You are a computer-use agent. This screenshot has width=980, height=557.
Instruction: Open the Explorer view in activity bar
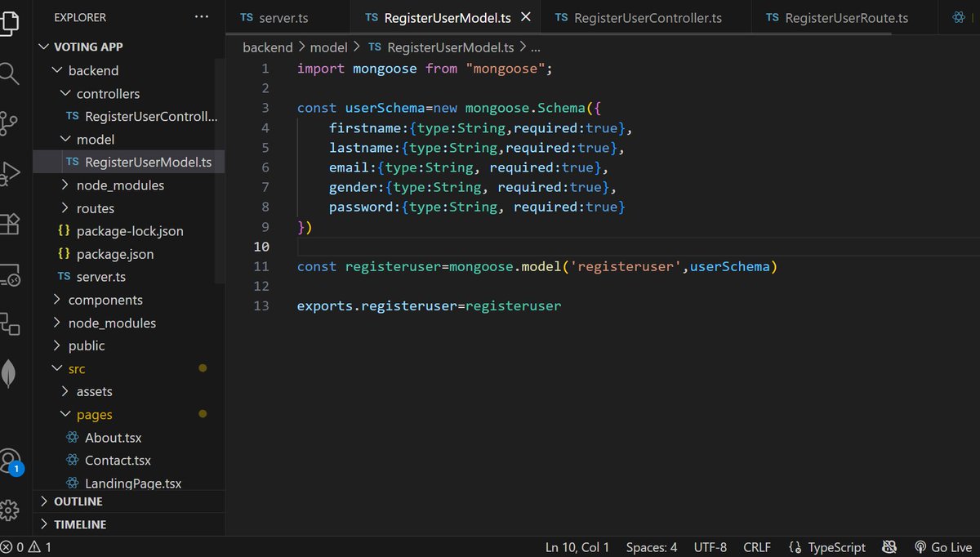pyautogui.click(x=8, y=22)
